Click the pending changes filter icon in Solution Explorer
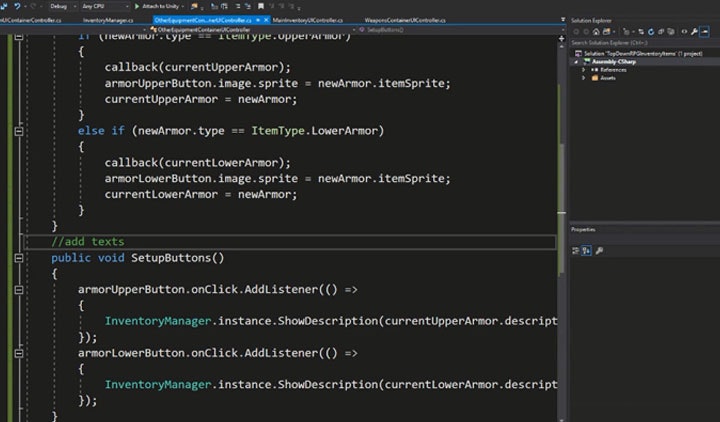Viewport: 720px width, 422px height. coord(626,32)
